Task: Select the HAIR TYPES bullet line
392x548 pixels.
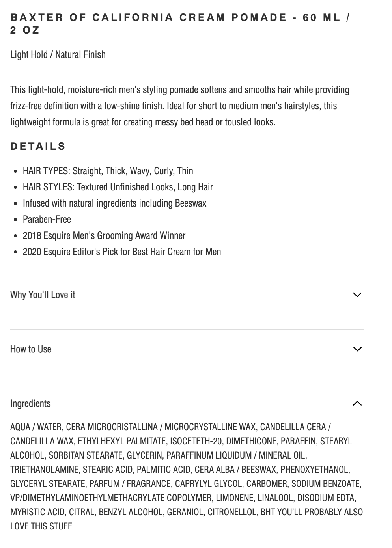Action: click(x=108, y=171)
